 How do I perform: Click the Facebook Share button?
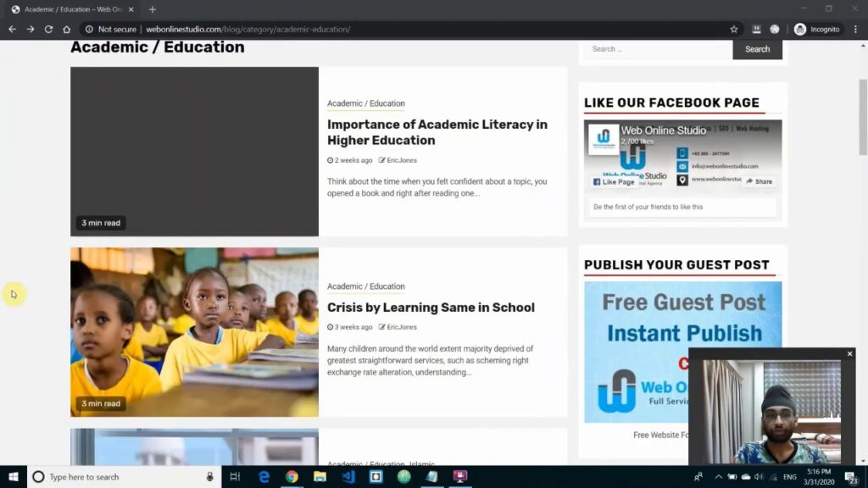(759, 181)
